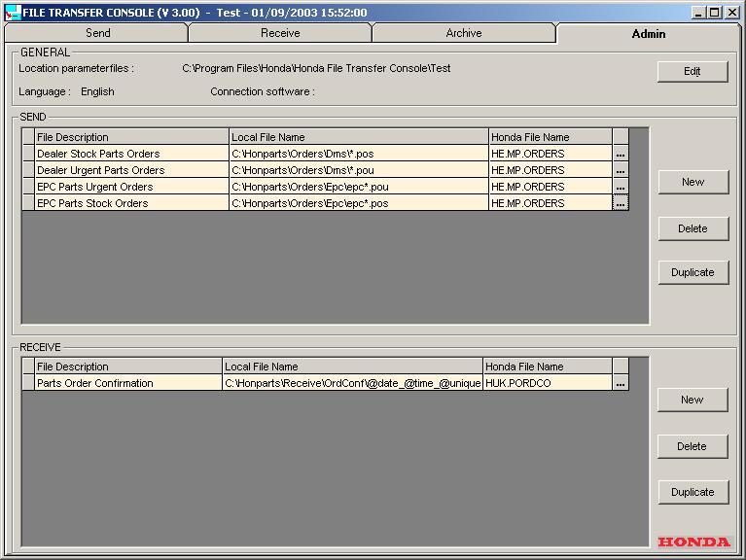The width and height of the screenshot is (746, 560).
Task: Click Duplicate in the Receive section
Action: coord(693,492)
